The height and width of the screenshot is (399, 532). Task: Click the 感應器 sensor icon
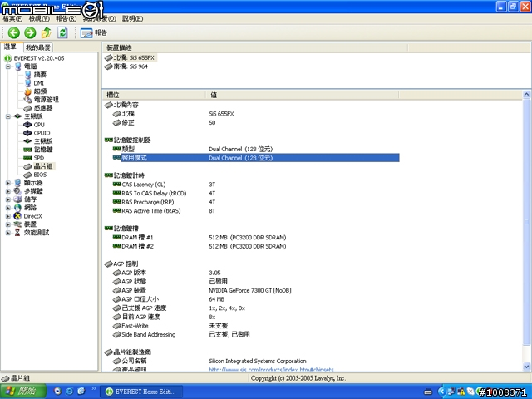tap(27, 108)
